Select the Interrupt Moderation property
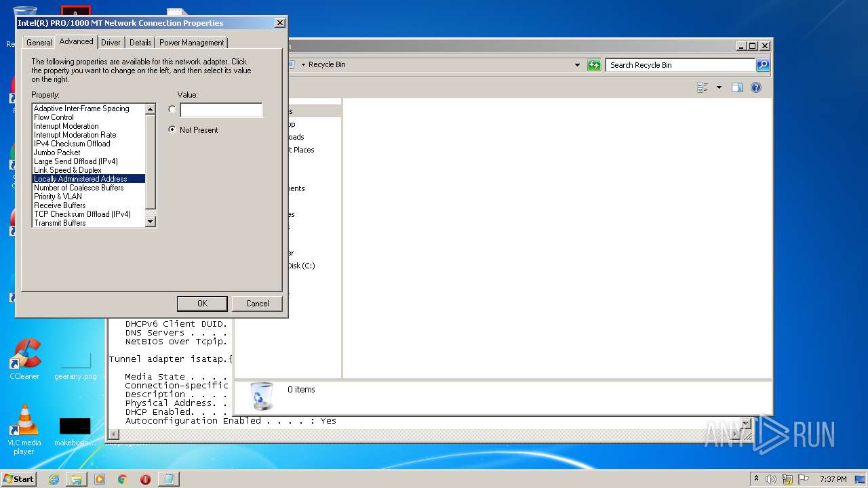The height and width of the screenshot is (488, 868). pyautogui.click(x=89, y=126)
